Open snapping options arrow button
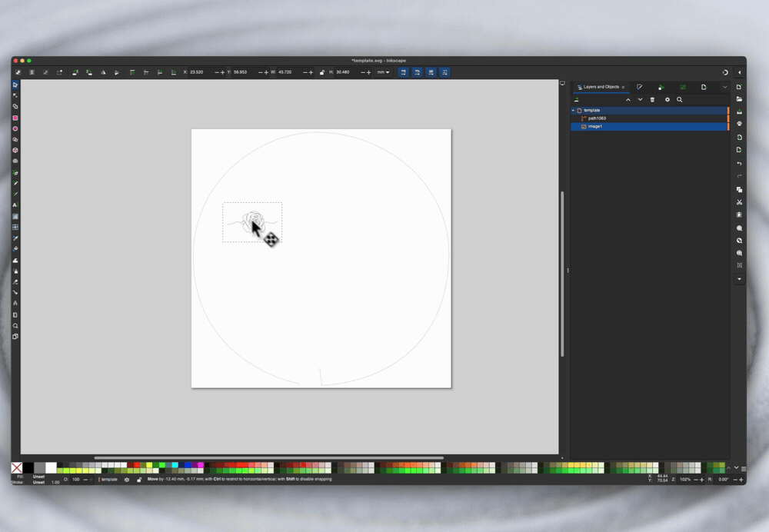This screenshot has width=769, height=532. pos(739,72)
